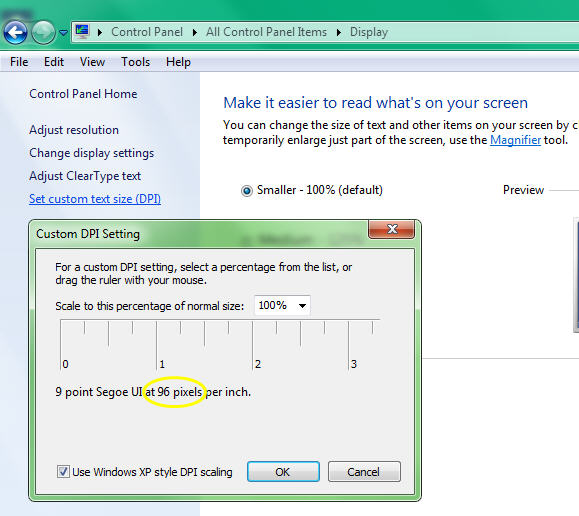
Task: Open Adjust resolution link
Action: pos(74,130)
